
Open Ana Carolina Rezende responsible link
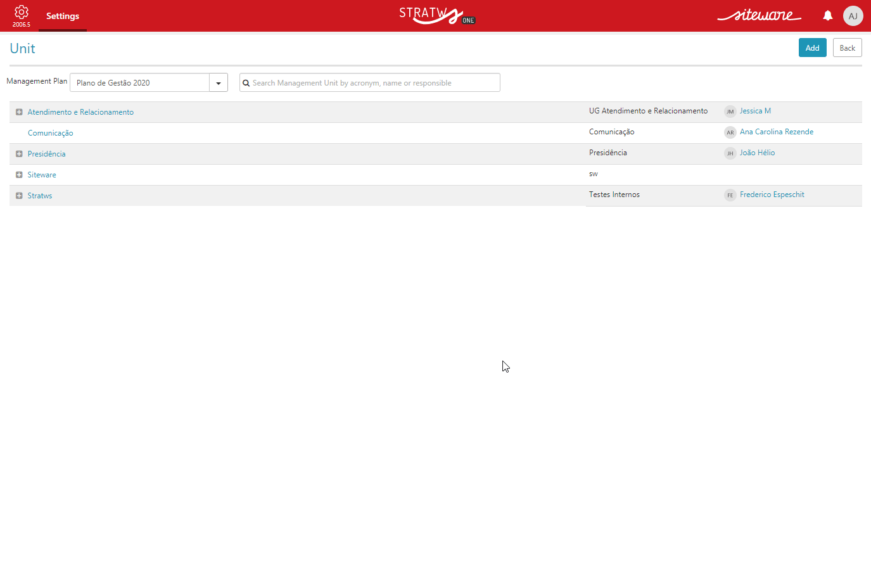[x=777, y=132]
